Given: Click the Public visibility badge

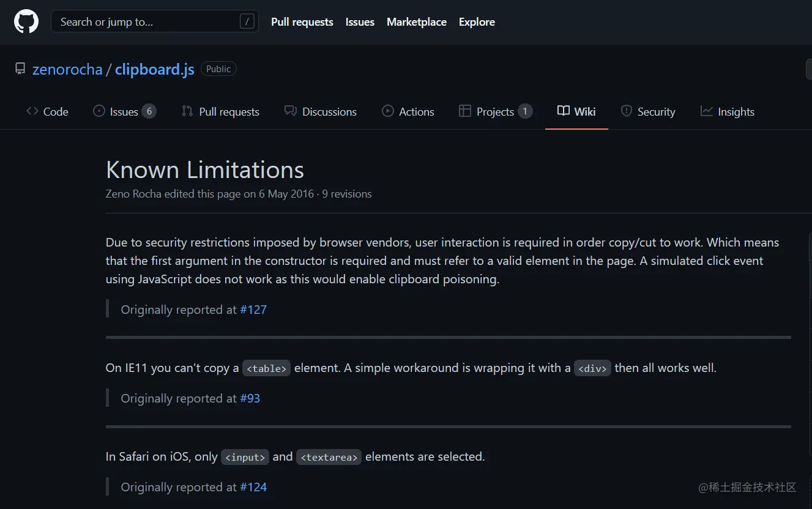Looking at the screenshot, I should [x=218, y=69].
